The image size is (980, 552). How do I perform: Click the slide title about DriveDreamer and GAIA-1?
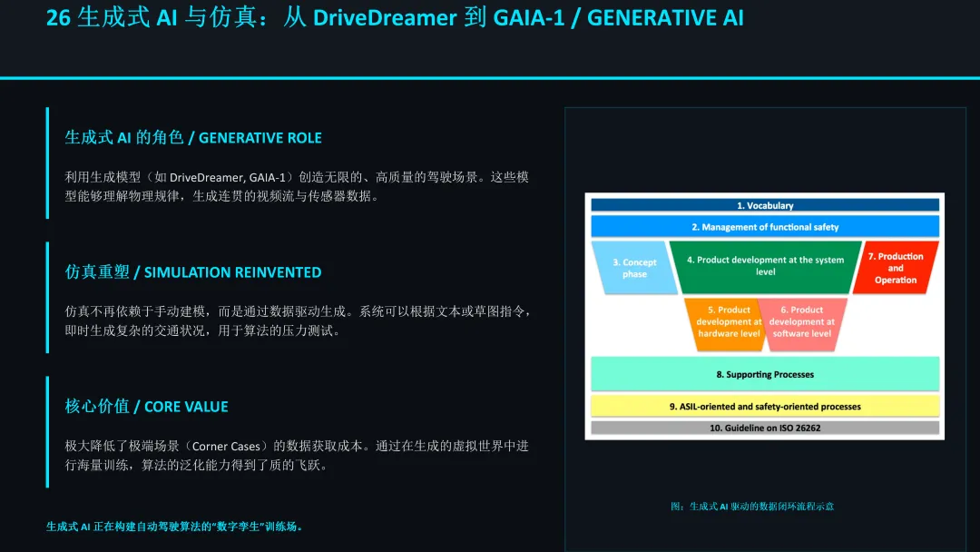pos(395,17)
